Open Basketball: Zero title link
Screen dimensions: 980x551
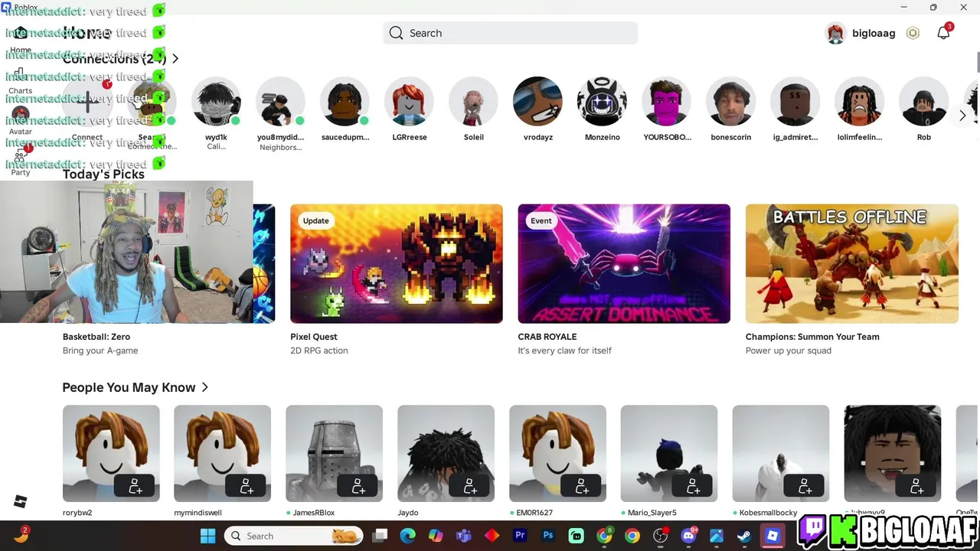96,337
